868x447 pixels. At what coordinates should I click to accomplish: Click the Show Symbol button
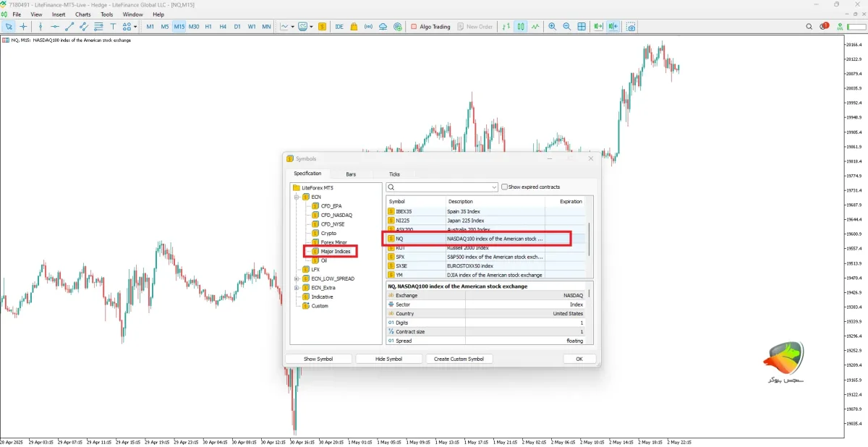tap(318, 359)
